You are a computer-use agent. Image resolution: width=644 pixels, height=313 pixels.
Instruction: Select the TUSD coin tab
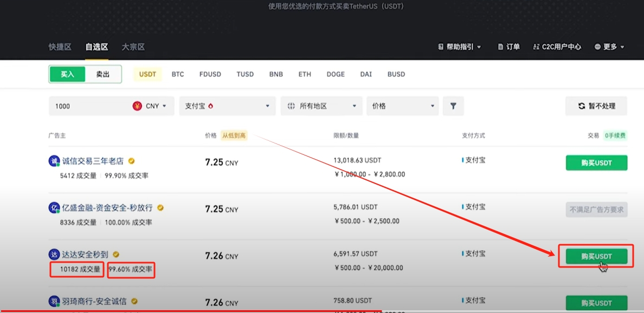[245, 74]
